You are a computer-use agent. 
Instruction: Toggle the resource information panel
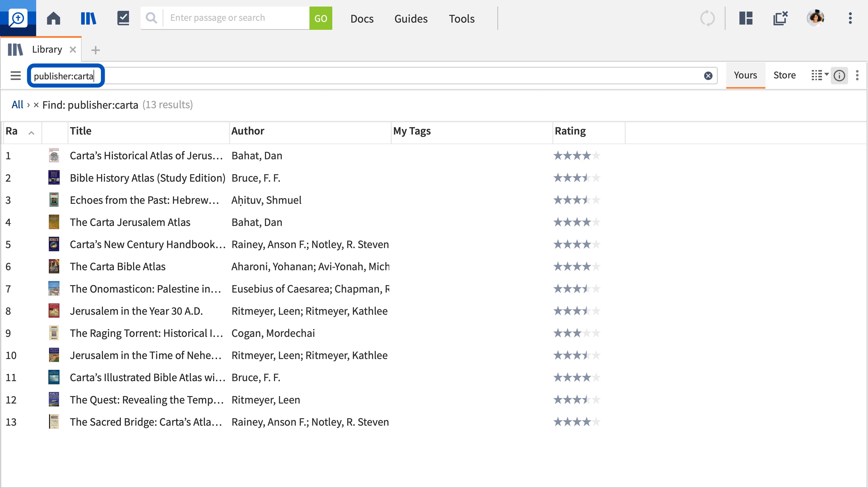pyautogui.click(x=839, y=75)
